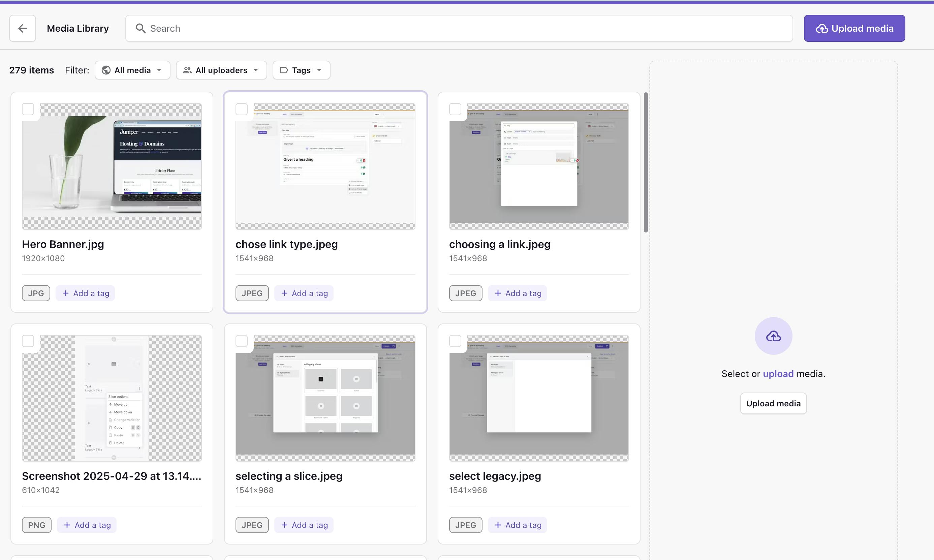The width and height of the screenshot is (934, 560).
Task: Open chose link type.jpeg thumbnail
Action: 325,166
